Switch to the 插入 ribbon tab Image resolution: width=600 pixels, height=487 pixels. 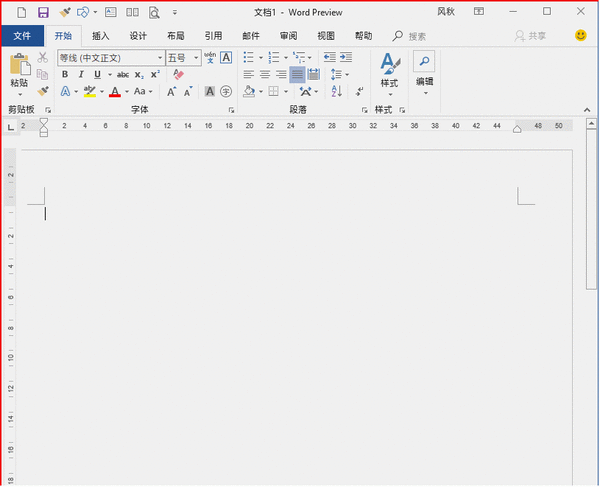click(100, 35)
